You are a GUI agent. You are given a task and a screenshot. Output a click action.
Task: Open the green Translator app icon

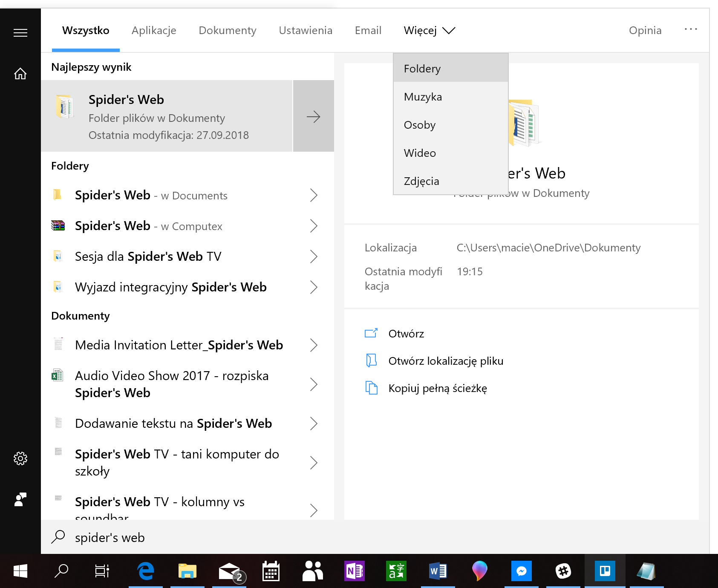point(396,571)
